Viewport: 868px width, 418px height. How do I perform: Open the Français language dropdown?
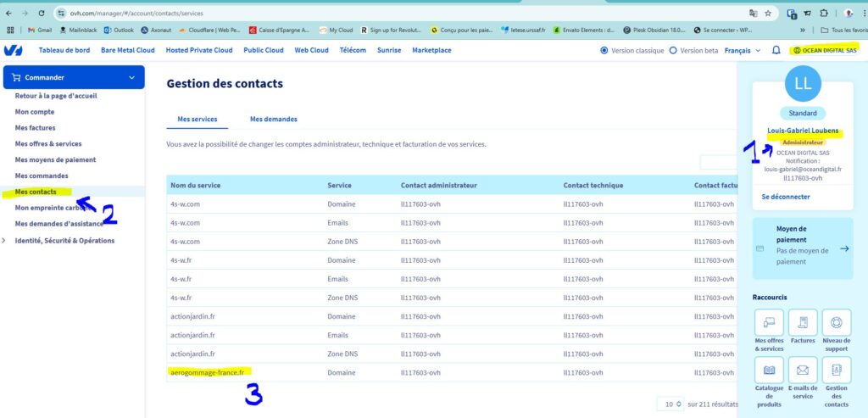743,50
